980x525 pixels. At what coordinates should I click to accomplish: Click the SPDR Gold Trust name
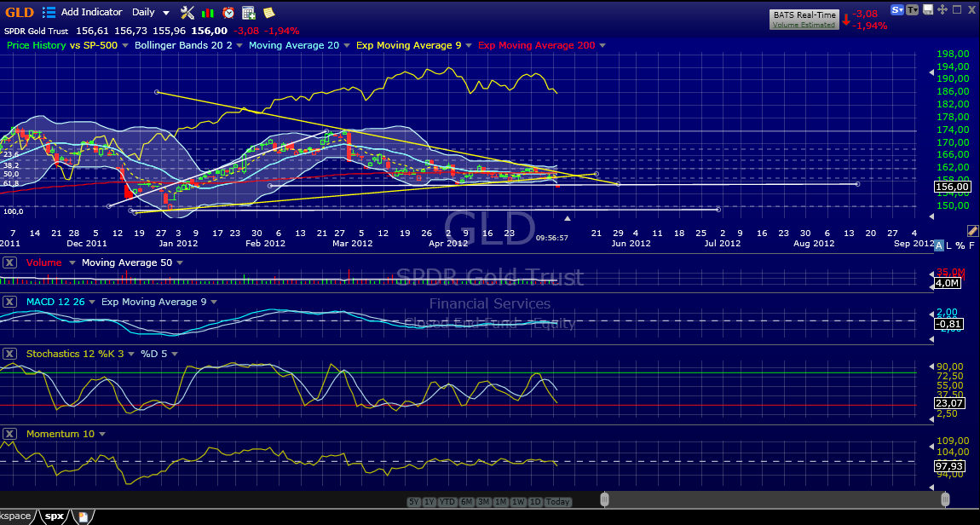pyautogui.click(x=37, y=31)
